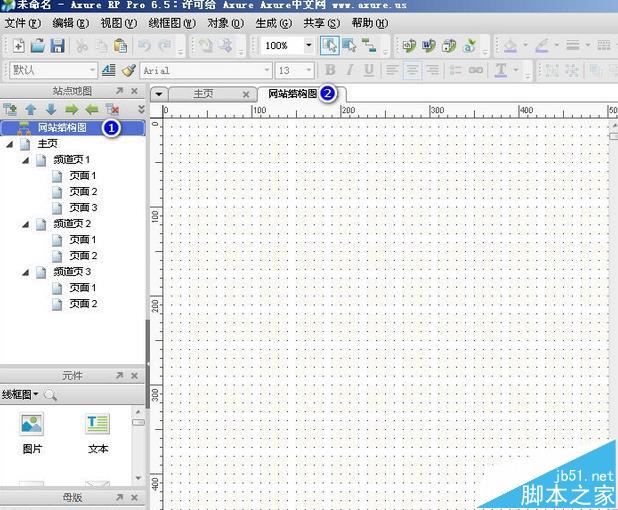Viewport: 618px width, 510px height.
Task: Insert a bulleted list
Action: pyautogui.click(x=456, y=70)
